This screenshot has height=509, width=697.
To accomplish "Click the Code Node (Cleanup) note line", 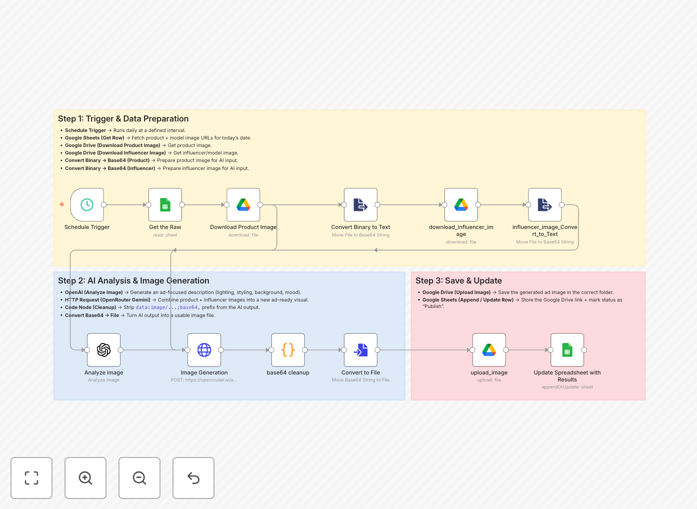I will click(160, 307).
